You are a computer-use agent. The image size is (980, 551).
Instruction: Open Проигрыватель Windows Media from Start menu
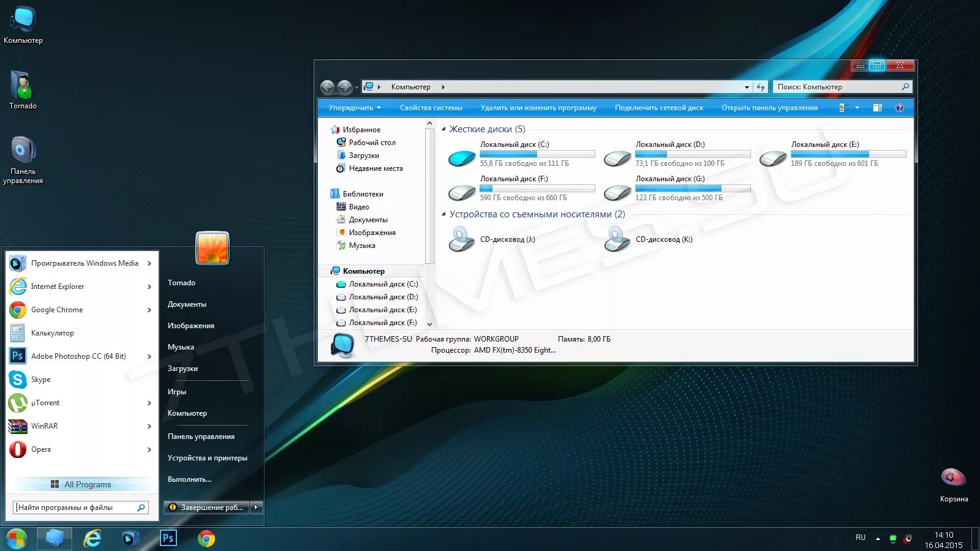(82, 263)
